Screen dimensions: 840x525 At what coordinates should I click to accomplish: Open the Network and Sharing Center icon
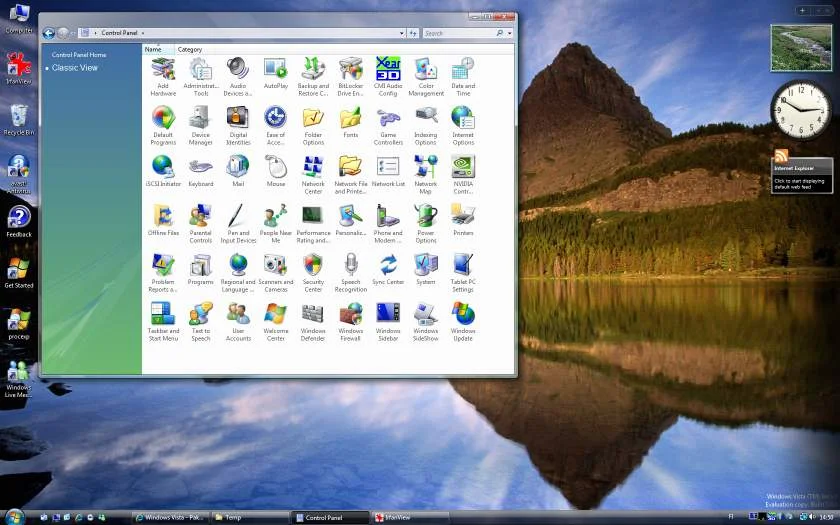click(x=313, y=168)
